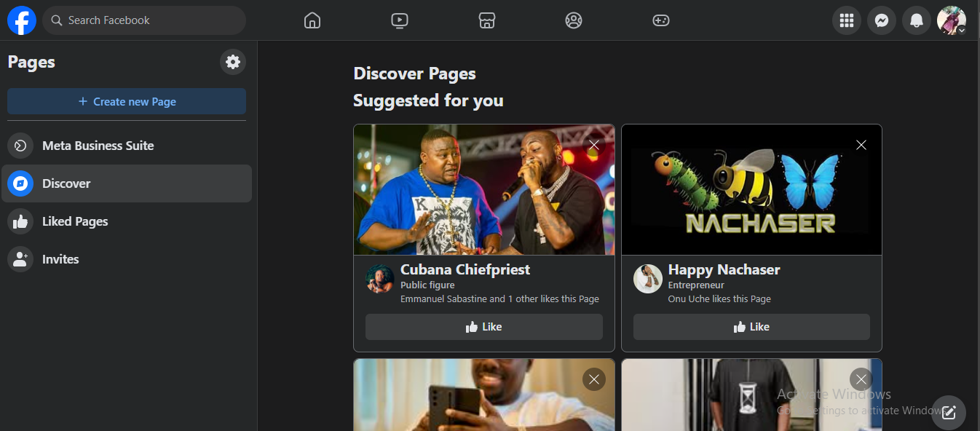Open the account profile menu
The height and width of the screenshot is (431, 980).
[x=952, y=20]
